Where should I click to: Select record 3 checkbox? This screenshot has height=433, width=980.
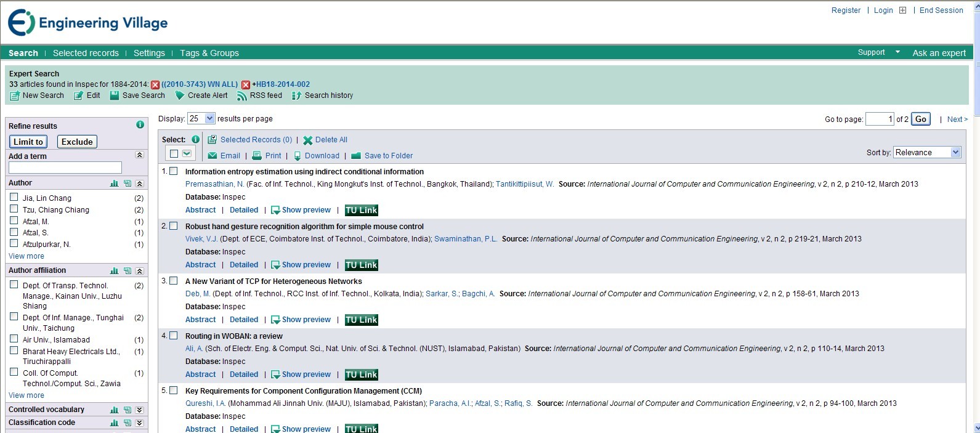[174, 281]
